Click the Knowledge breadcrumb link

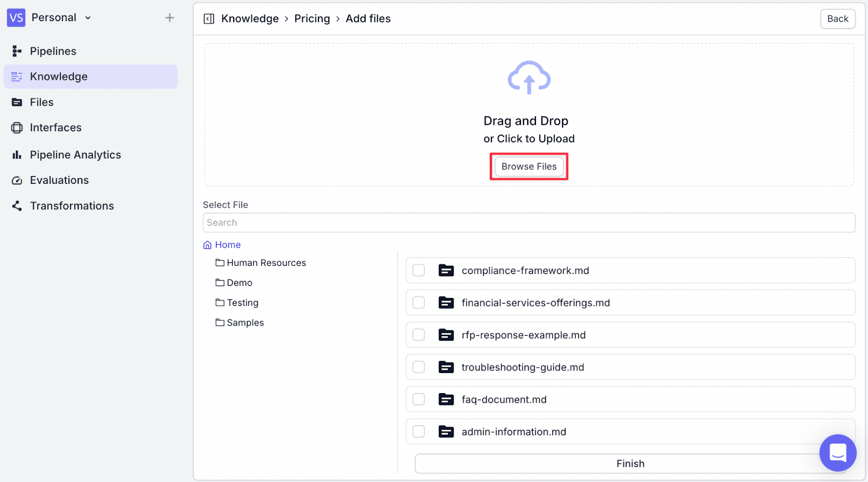(x=250, y=19)
